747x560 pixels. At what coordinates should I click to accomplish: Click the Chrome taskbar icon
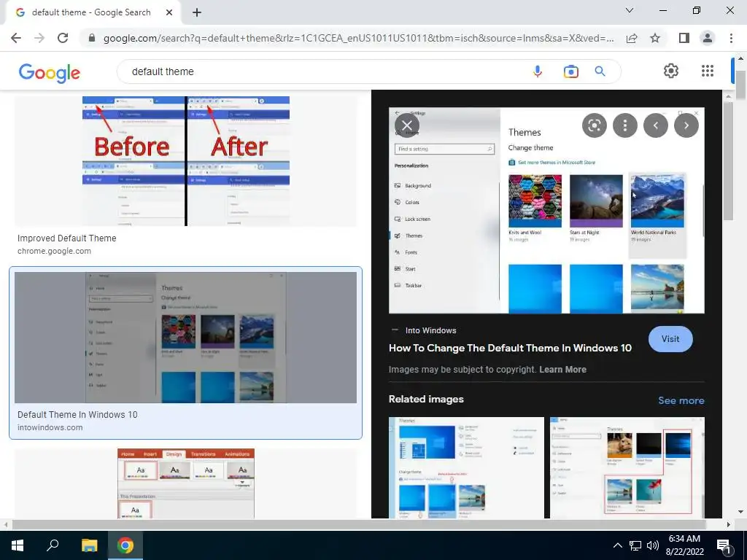point(125,545)
